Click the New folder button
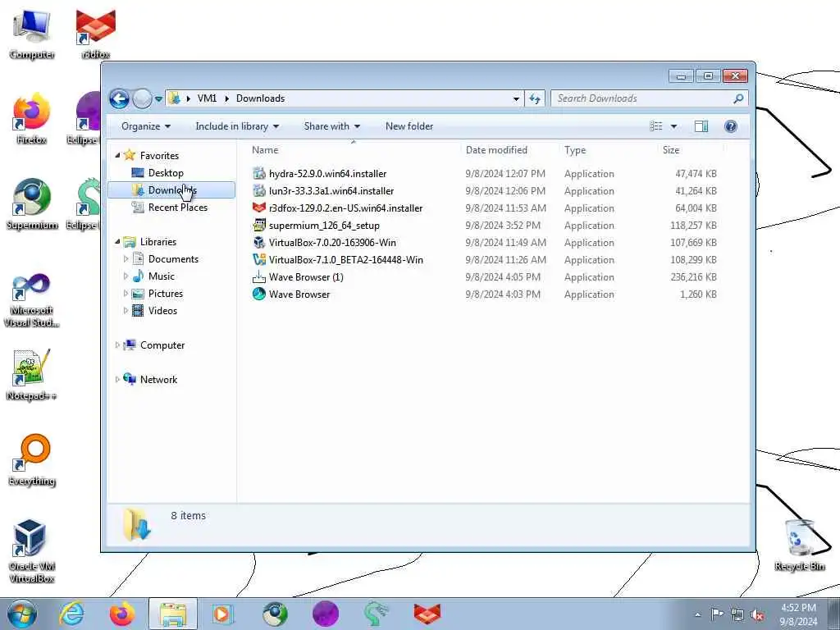This screenshot has width=840, height=630. [x=409, y=126]
